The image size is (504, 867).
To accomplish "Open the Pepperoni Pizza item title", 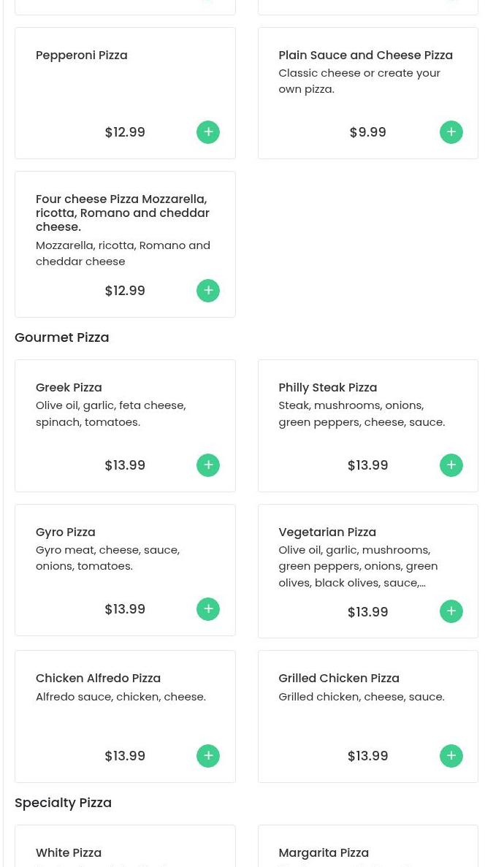I will coord(81,56).
